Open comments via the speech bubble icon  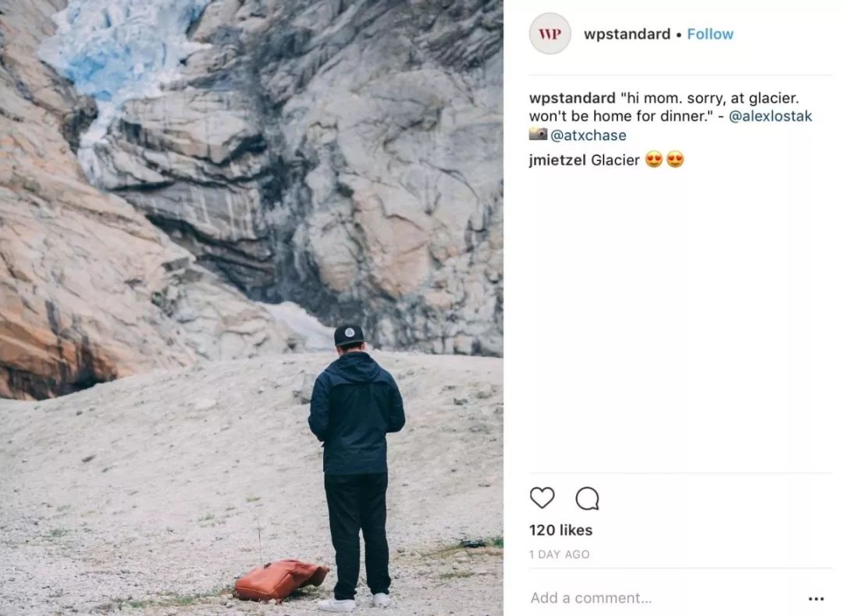(587, 498)
